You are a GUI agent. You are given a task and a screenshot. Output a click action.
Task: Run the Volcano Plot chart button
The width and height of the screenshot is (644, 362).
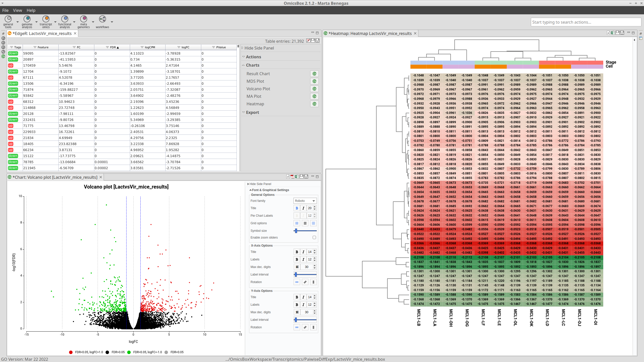coord(314,89)
